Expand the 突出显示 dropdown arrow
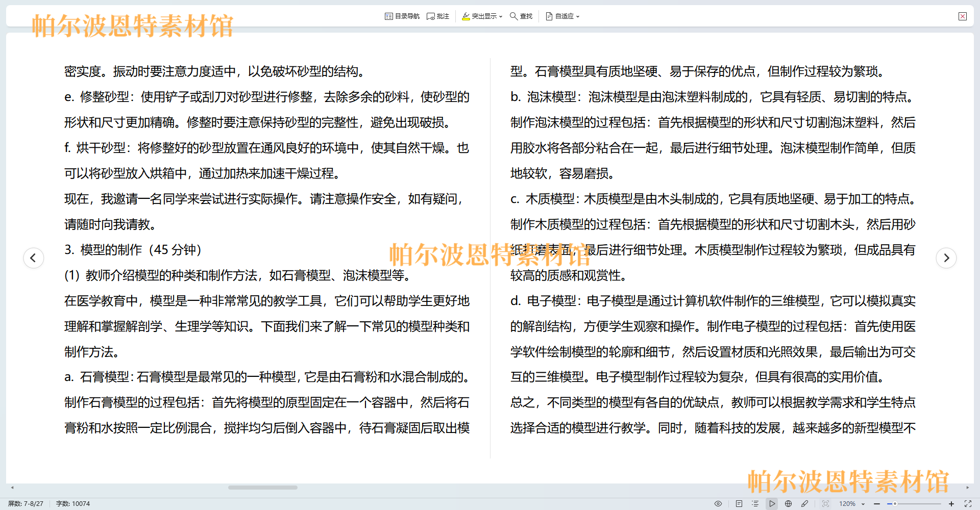The width and height of the screenshot is (980, 510). [501, 17]
